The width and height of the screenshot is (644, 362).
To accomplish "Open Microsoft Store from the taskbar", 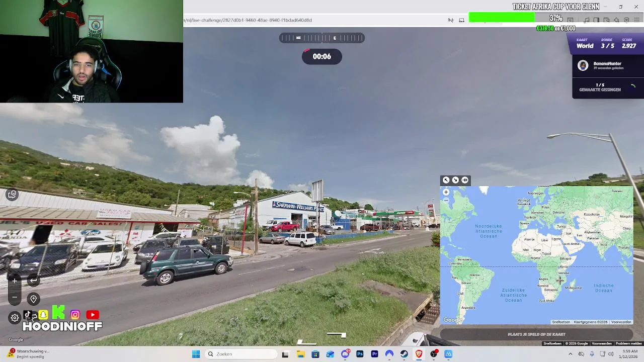I will 315,354.
